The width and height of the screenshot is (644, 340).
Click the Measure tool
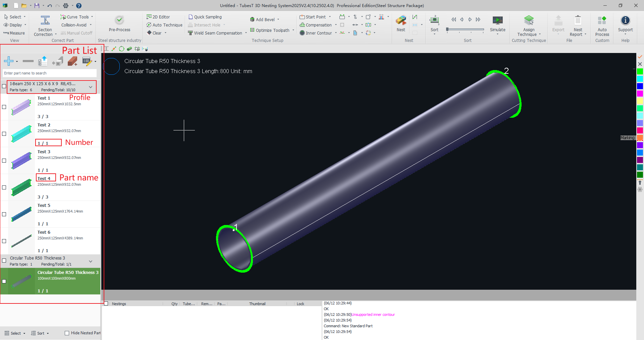pos(14,33)
